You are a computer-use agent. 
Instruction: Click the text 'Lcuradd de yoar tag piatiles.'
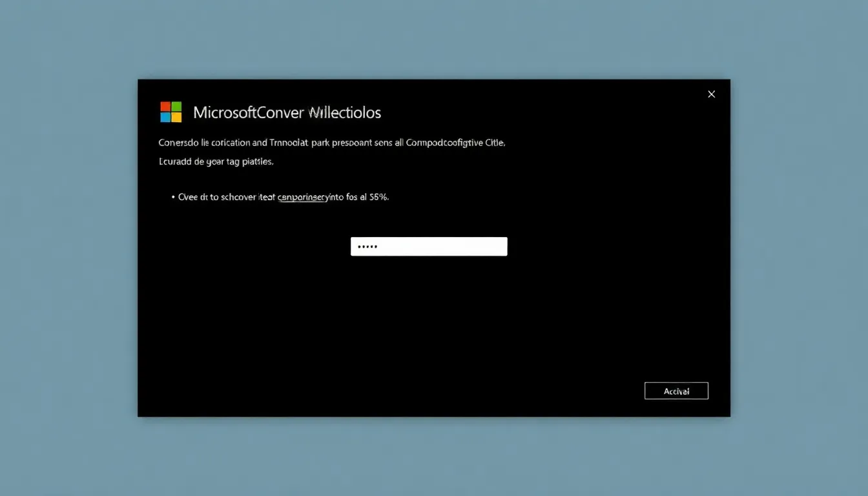click(x=216, y=162)
